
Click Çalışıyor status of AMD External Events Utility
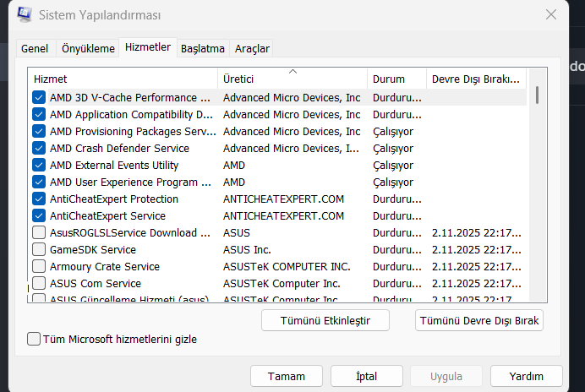coord(393,166)
